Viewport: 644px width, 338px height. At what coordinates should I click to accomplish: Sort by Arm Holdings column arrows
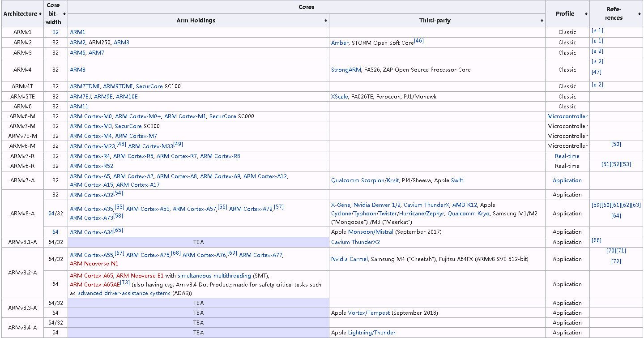click(x=325, y=21)
